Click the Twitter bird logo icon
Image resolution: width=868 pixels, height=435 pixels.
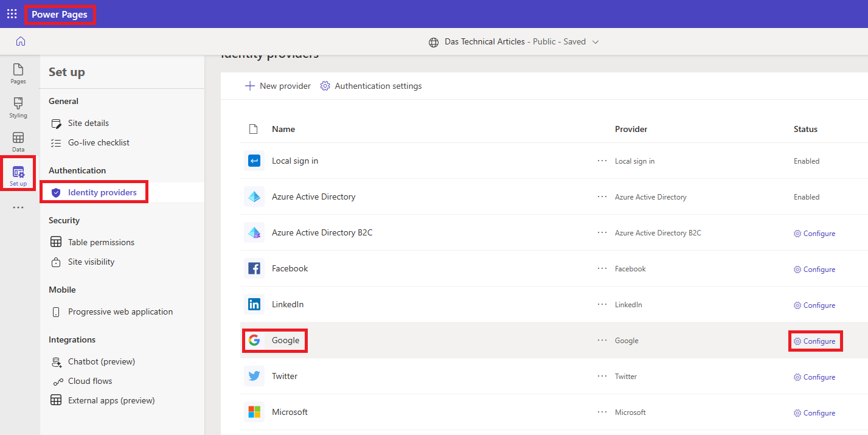pos(254,377)
